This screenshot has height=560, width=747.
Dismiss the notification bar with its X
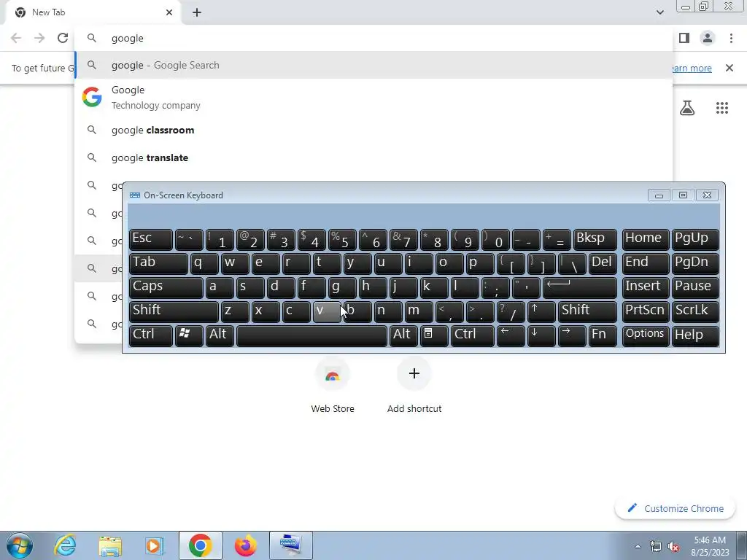point(729,68)
